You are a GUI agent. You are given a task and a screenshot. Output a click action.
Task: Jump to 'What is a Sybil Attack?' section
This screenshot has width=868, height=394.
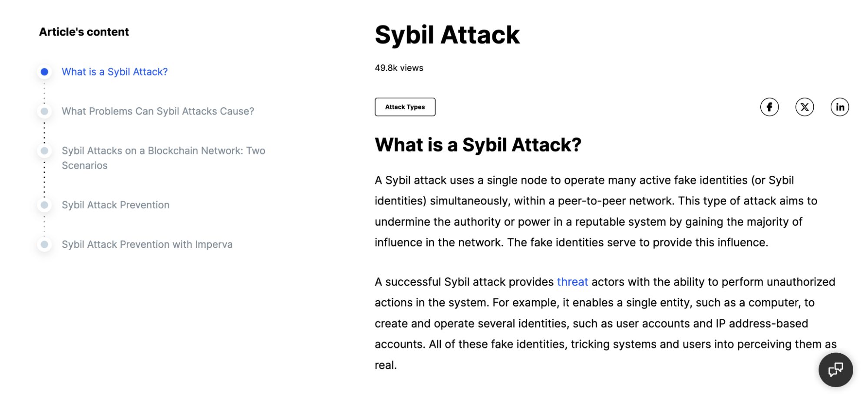[x=115, y=72]
